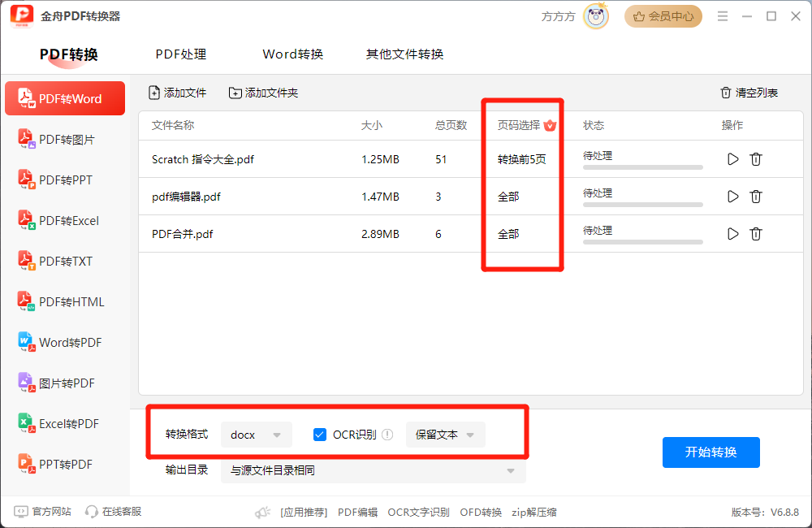Toggle the OCR识别 checkbox
Image resolution: width=812 pixels, height=528 pixels.
pos(320,435)
